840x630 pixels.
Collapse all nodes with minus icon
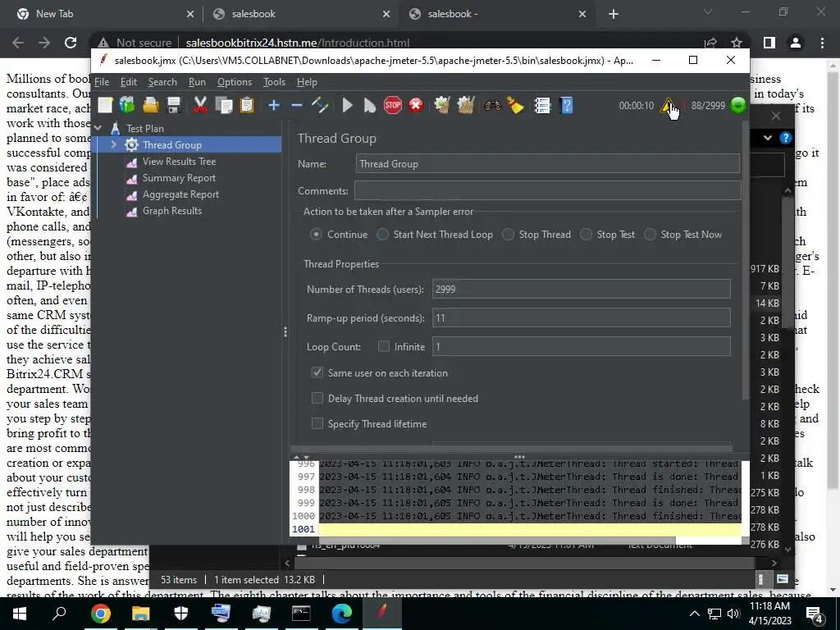tap(297, 105)
